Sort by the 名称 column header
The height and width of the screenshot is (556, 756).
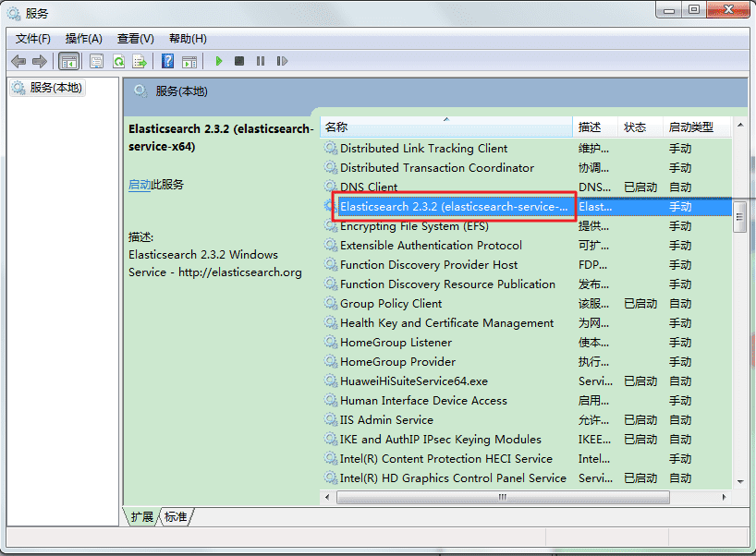pos(446,127)
